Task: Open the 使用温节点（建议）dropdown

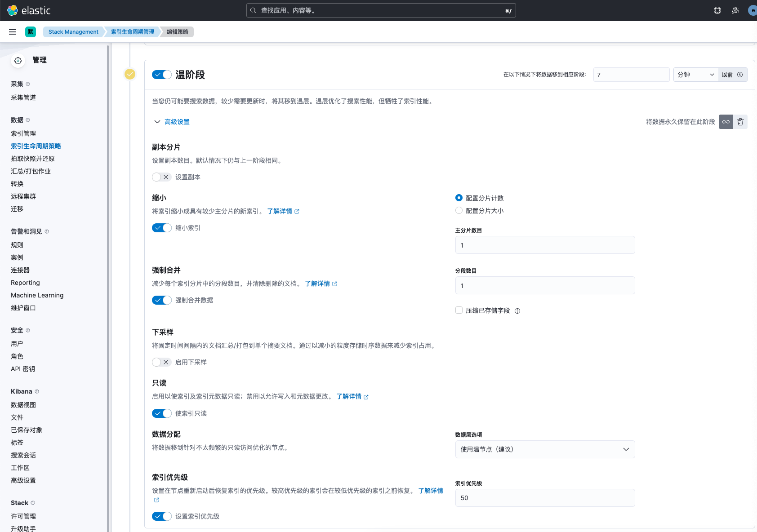Action: tap(545, 449)
